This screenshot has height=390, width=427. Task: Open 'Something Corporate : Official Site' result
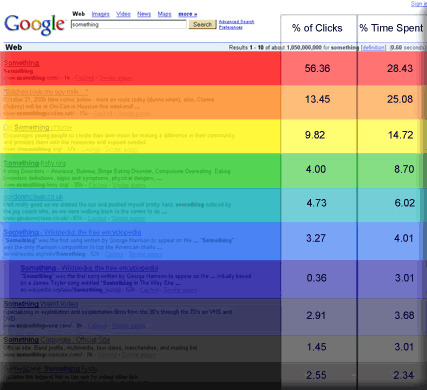pyautogui.click(x=57, y=340)
